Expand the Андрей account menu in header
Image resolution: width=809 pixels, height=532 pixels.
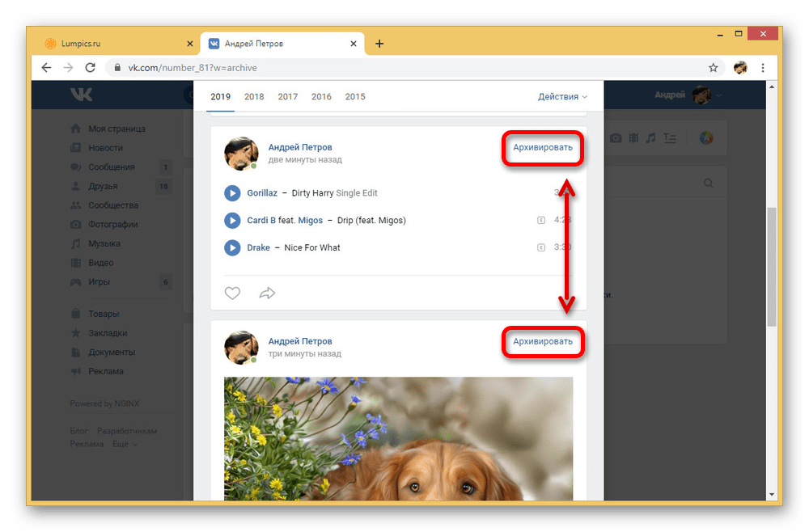[688, 95]
